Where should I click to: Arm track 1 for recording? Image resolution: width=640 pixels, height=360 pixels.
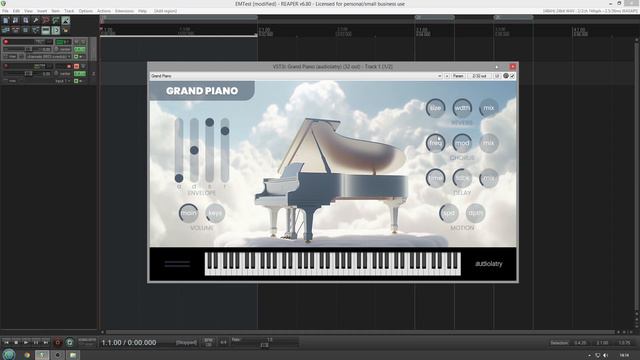[x=6, y=42]
